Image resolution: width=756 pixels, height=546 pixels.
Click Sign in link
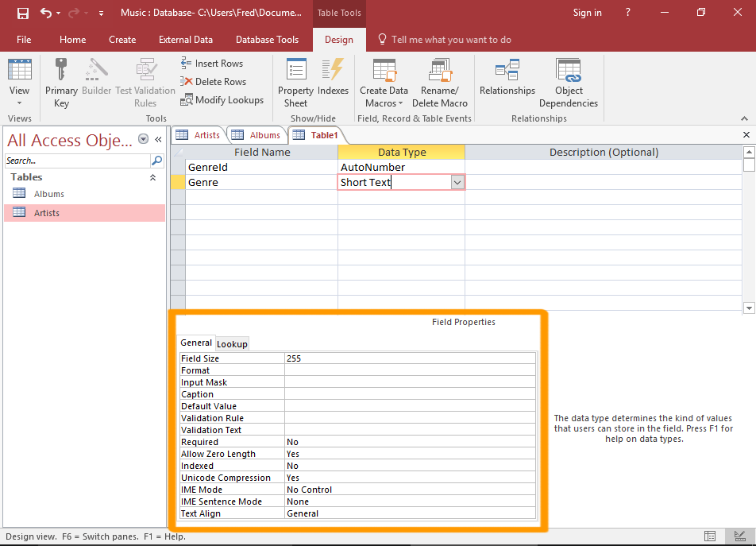587,13
